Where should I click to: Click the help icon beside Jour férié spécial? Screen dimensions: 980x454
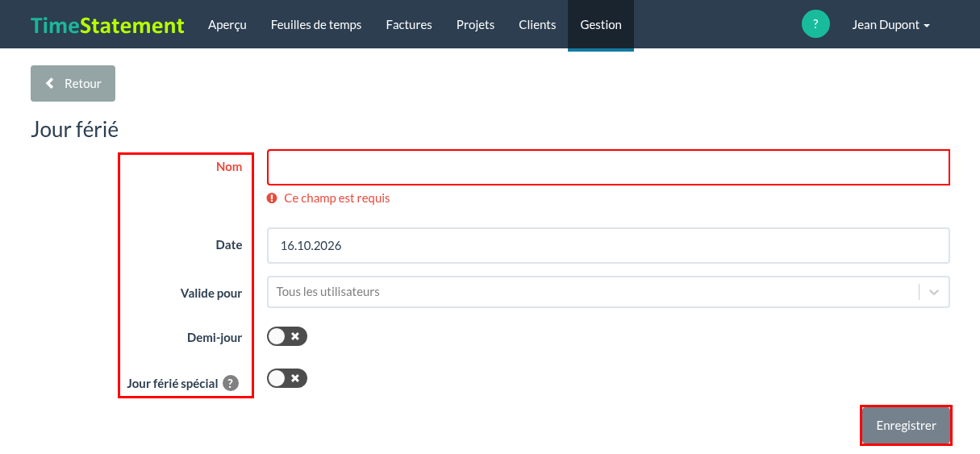(x=231, y=383)
